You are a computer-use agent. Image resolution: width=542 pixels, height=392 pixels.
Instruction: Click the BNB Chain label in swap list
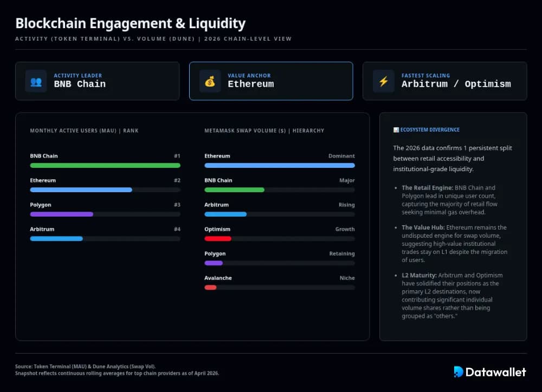pyautogui.click(x=218, y=180)
